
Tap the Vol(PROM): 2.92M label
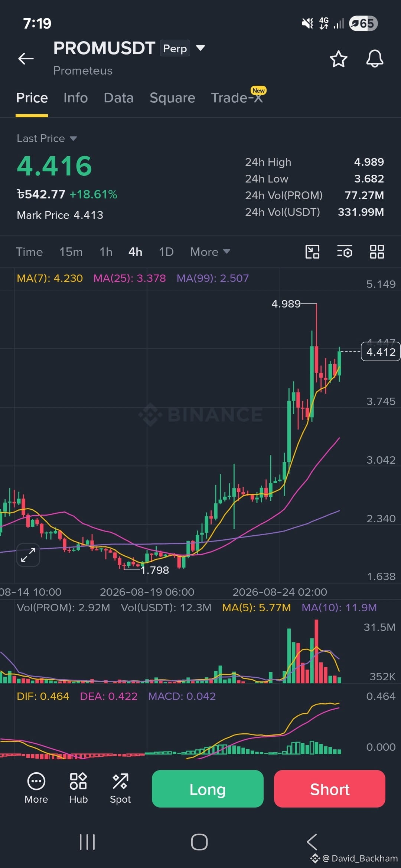[63, 608]
